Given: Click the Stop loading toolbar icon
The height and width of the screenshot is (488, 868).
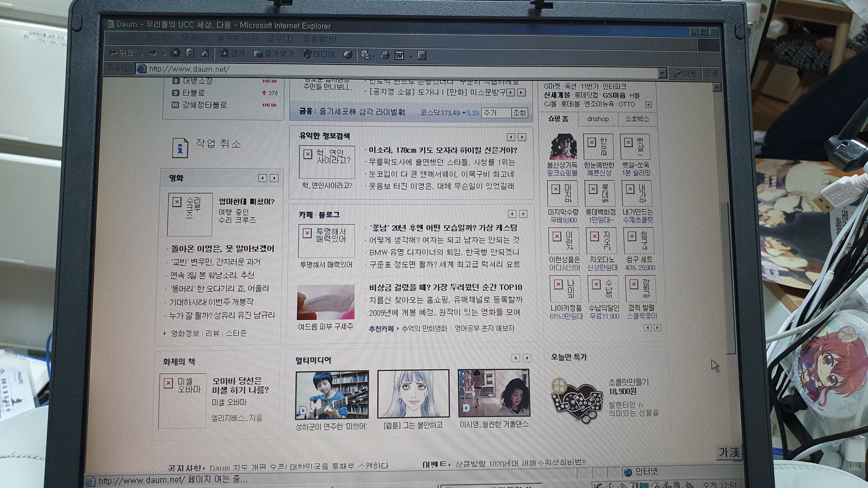Looking at the screenshot, I should tap(175, 53).
